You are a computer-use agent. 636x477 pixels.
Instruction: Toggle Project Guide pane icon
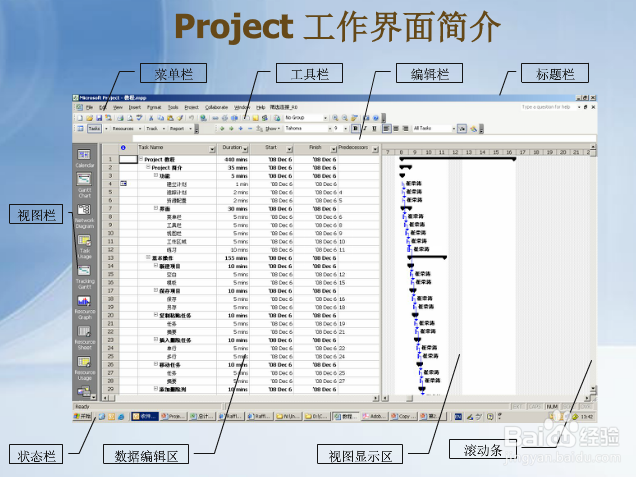pyautogui.click(x=80, y=129)
